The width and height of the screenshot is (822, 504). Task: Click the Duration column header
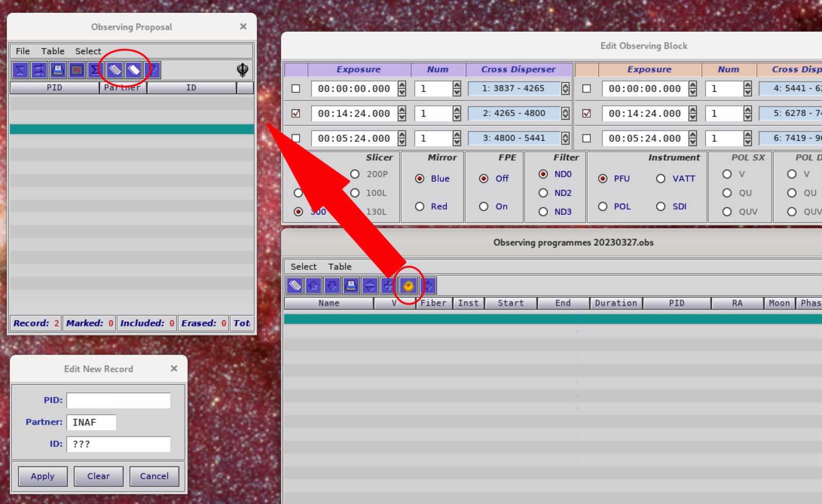615,303
